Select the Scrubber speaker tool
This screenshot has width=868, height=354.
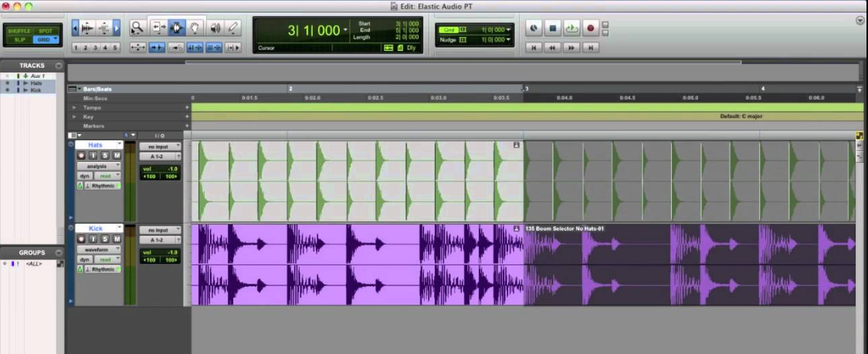tap(215, 28)
